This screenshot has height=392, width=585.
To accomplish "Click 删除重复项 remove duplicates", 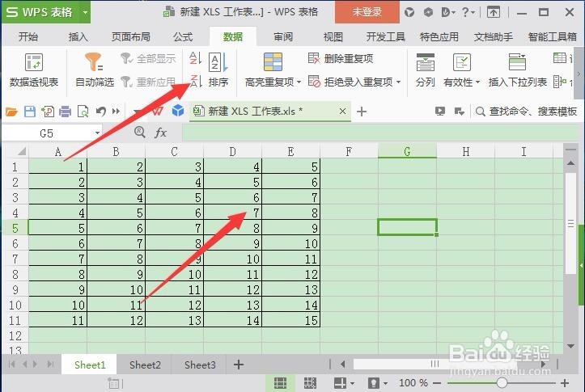I will click(x=341, y=58).
